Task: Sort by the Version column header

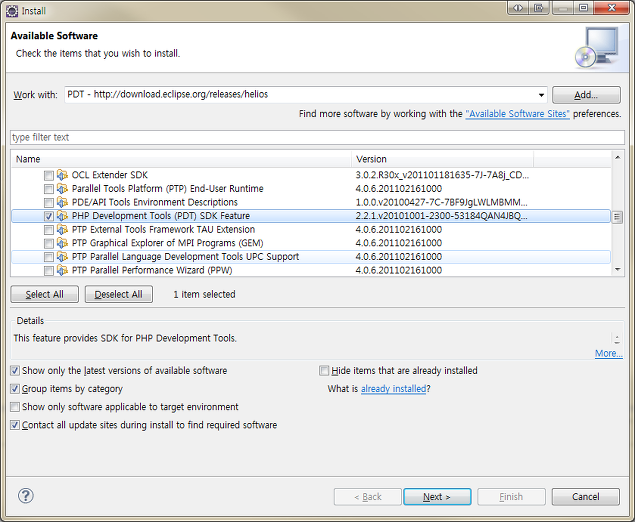Action: 442,159
